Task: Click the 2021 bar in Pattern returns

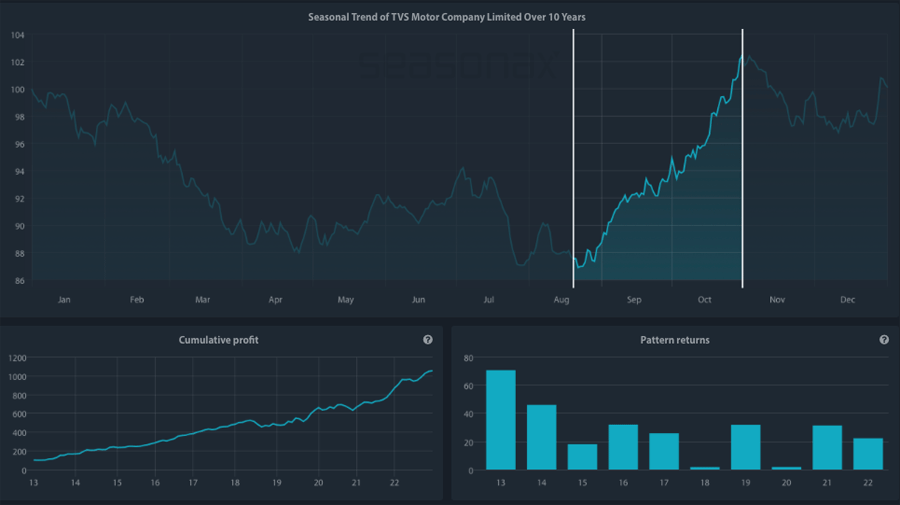Action: point(827,447)
